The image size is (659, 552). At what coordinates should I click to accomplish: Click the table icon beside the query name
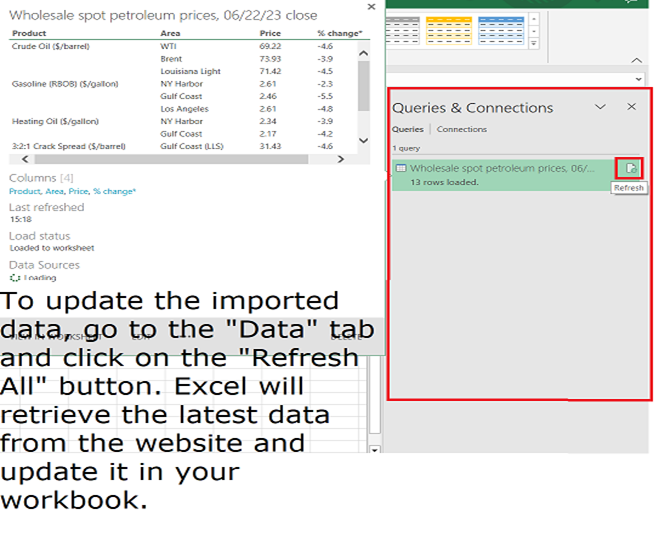[x=401, y=168]
